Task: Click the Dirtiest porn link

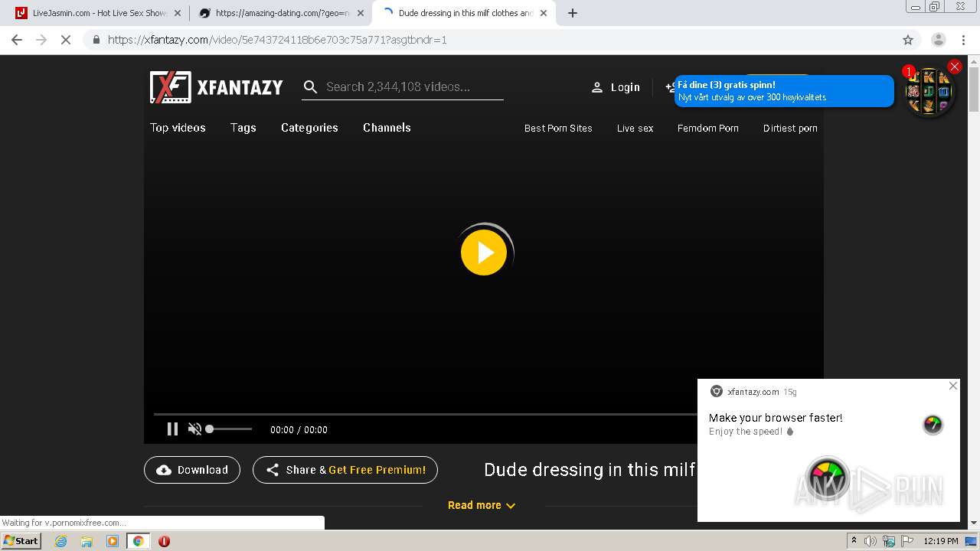Action: click(790, 129)
